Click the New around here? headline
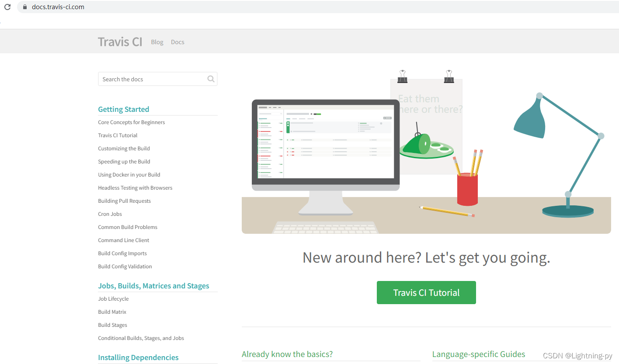619x364 pixels. coord(426,257)
